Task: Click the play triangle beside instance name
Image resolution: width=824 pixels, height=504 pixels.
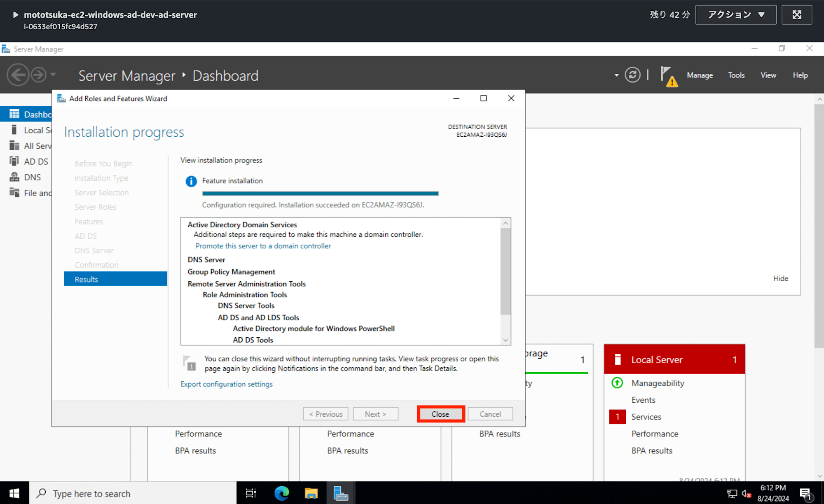Action: (15, 15)
